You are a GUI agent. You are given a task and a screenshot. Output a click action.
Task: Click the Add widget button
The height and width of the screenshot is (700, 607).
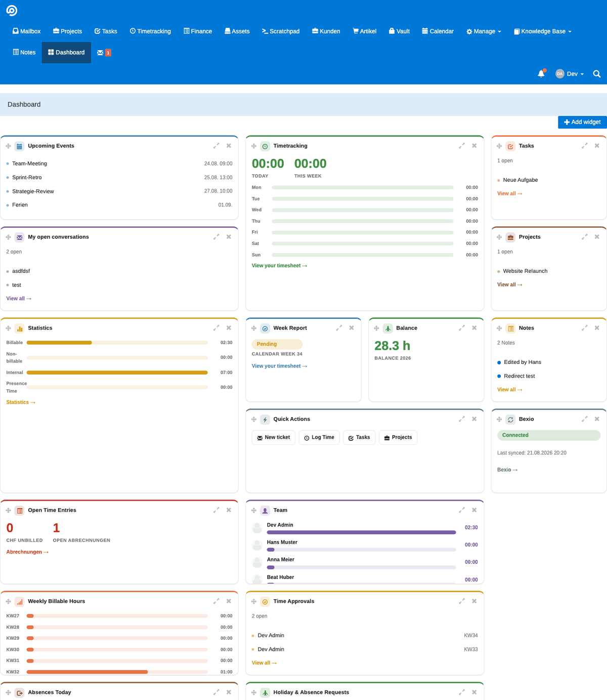pos(582,122)
